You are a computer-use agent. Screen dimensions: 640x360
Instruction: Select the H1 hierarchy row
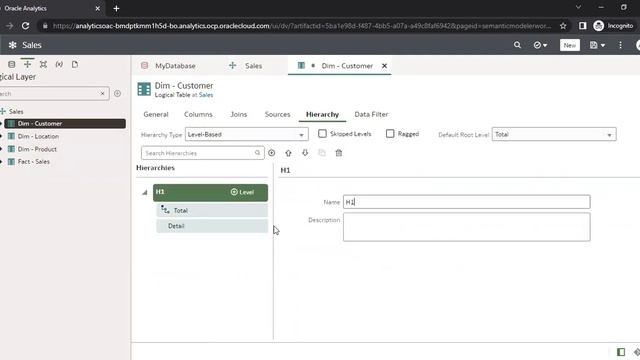(x=210, y=192)
